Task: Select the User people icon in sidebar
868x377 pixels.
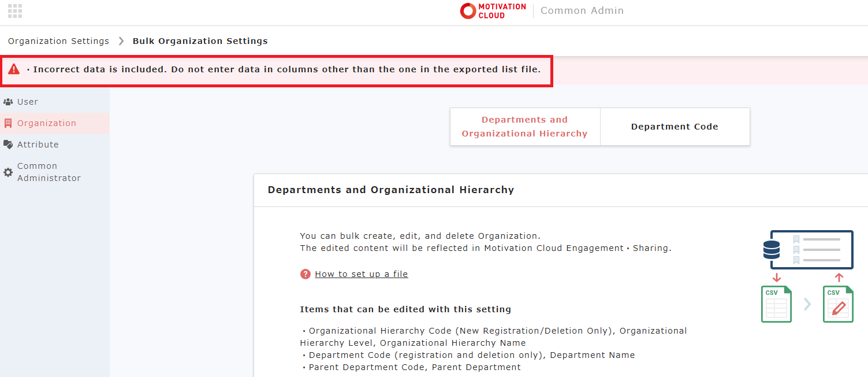Action: tap(8, 102)
